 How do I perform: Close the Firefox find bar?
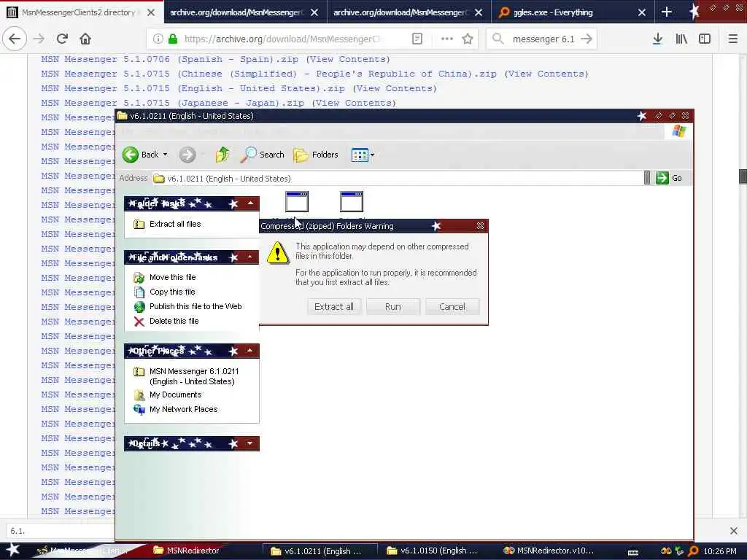(x=734, y=531)
